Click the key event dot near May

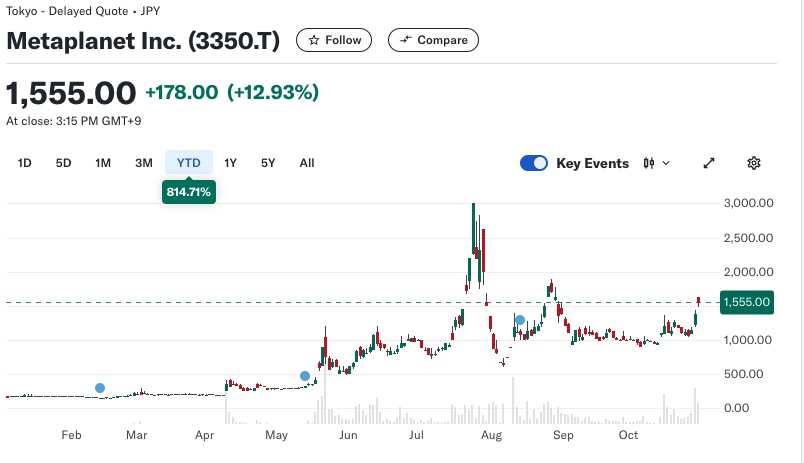[305, 376]
